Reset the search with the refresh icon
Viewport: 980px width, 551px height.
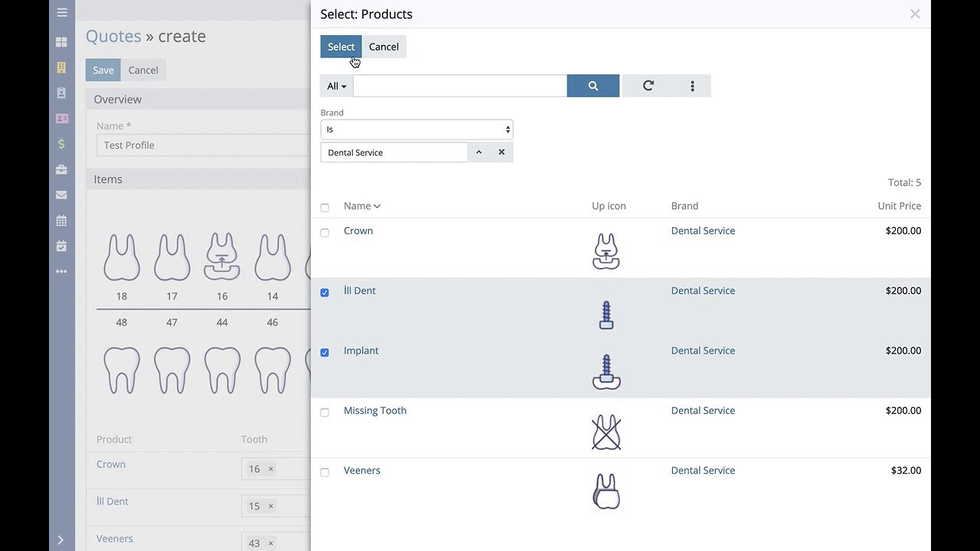pyautogui.click(x=648, y=86)
